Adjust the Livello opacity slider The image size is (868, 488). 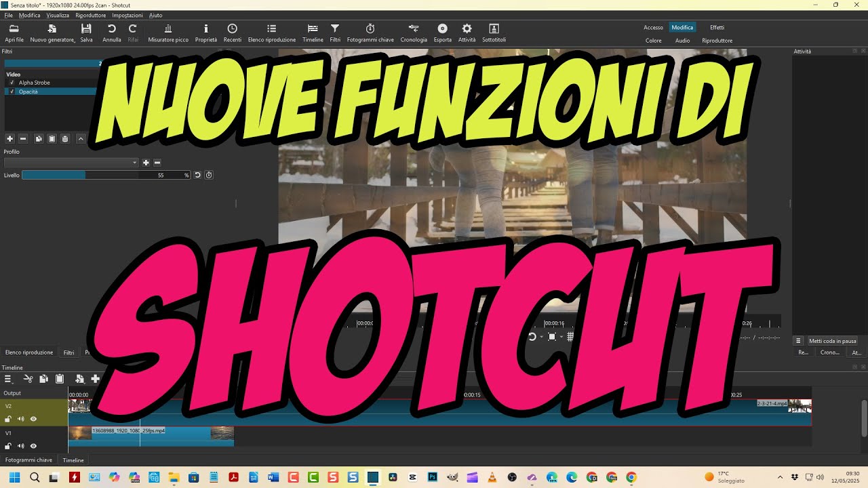click(106, 175)
